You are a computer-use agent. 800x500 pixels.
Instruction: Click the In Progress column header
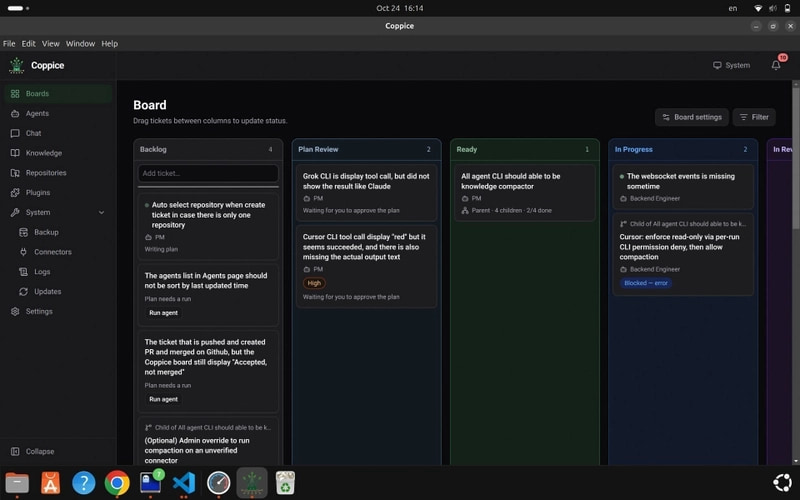(x=683, y=149)
